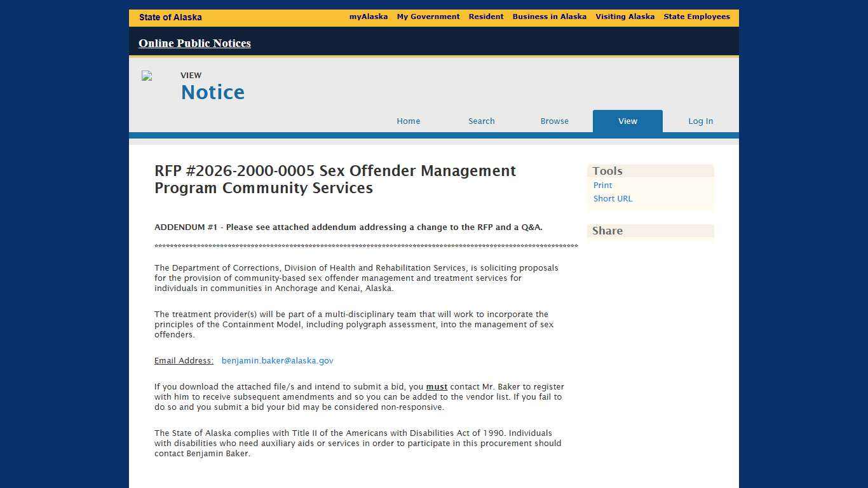Click the Short URL link
This screenshot has width=868, height=488.
[x=612, y=198]
